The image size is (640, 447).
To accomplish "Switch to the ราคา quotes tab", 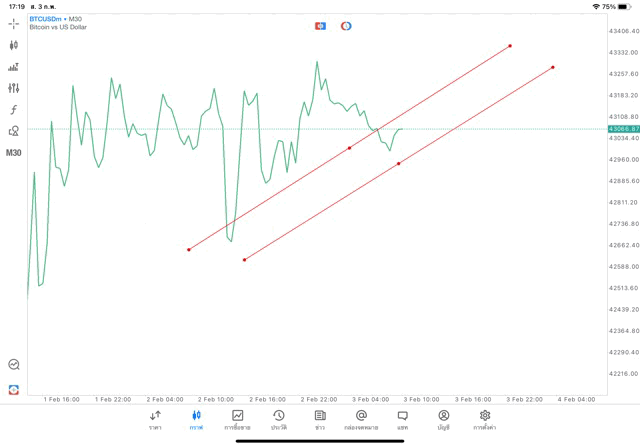I will [155, 419].
